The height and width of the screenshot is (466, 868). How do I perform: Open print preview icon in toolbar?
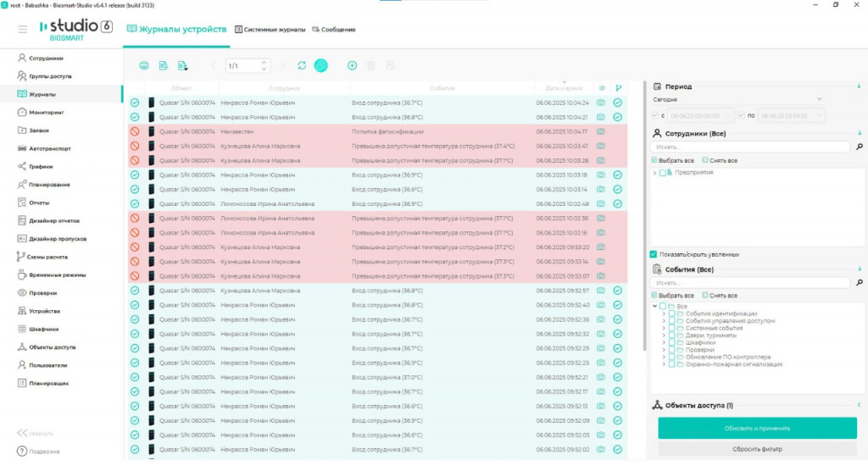[164, 65]
